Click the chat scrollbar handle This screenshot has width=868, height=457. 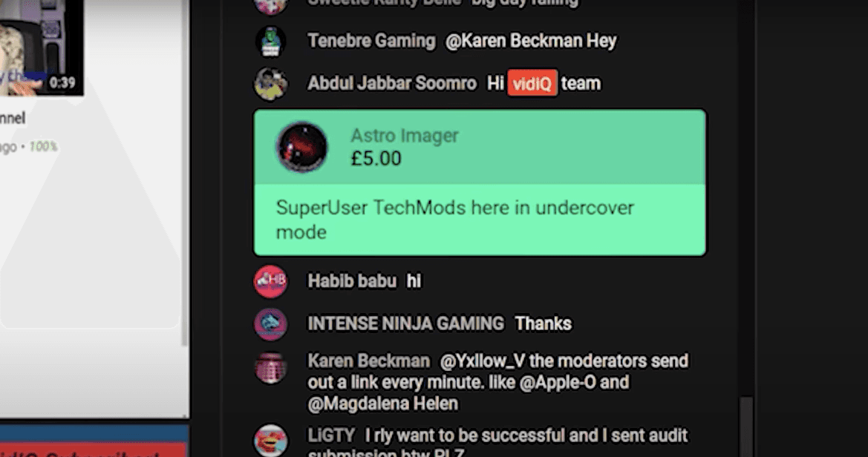click(x=746, y=426)
